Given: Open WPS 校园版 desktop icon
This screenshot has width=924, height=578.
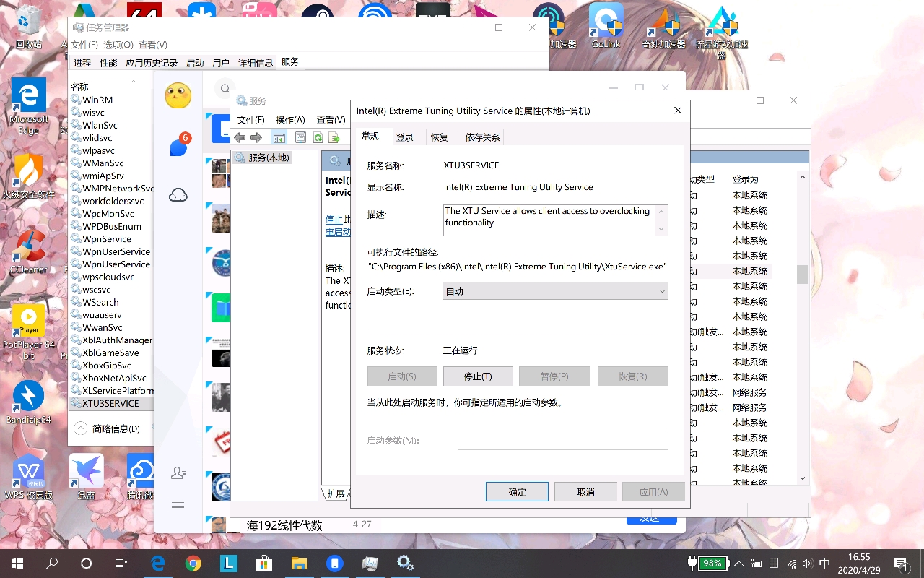Looking at the screenshot, I should (x=29, y=478).
